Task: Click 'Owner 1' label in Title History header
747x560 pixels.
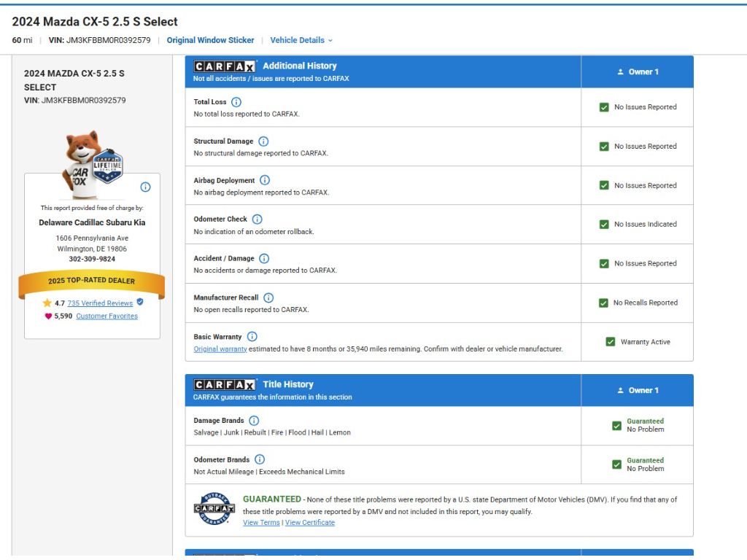Action: (643, 391)
